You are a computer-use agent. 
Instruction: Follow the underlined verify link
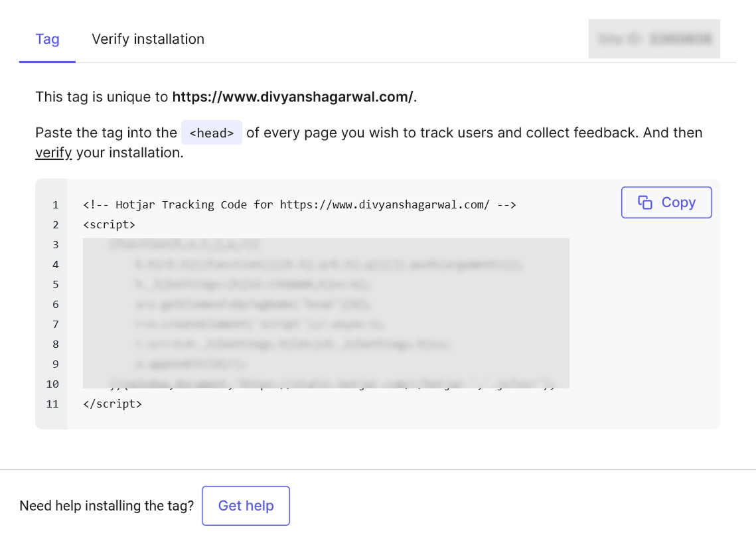54,153
